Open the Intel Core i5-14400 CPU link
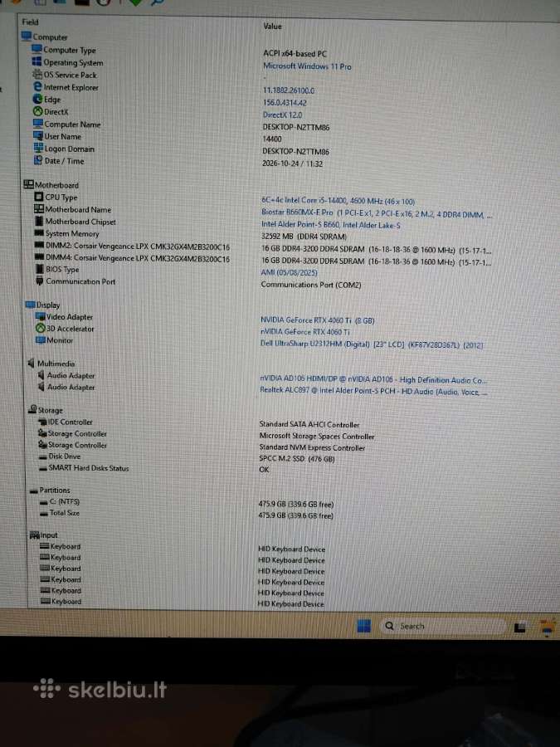Screen dimensions: 560x747 338,201
